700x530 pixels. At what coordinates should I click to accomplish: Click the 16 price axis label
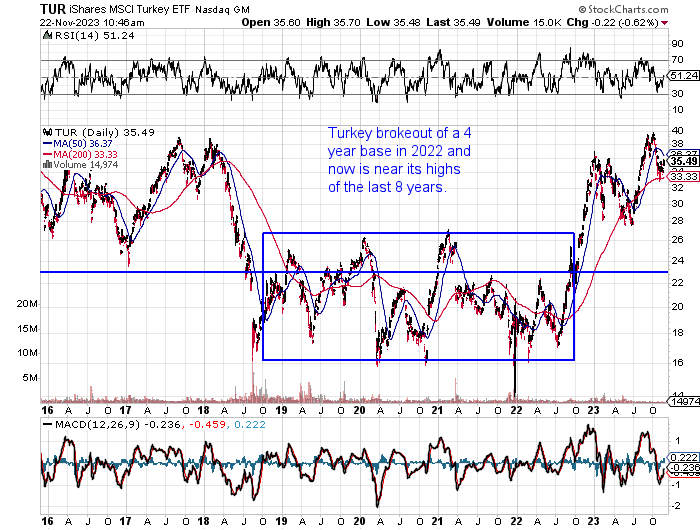pos(677,363)
